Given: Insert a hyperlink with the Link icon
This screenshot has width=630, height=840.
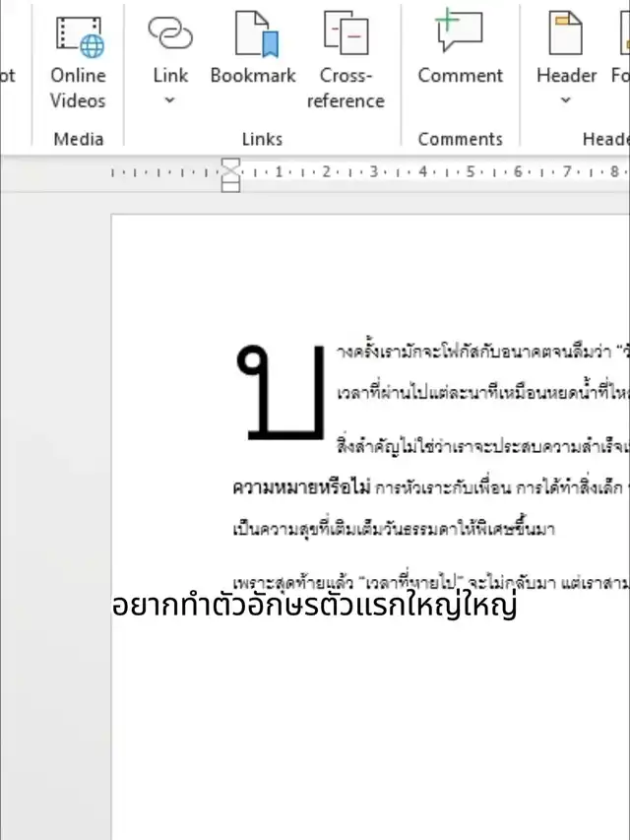Looking at the screenshot, I should click(x=170, y=34).
